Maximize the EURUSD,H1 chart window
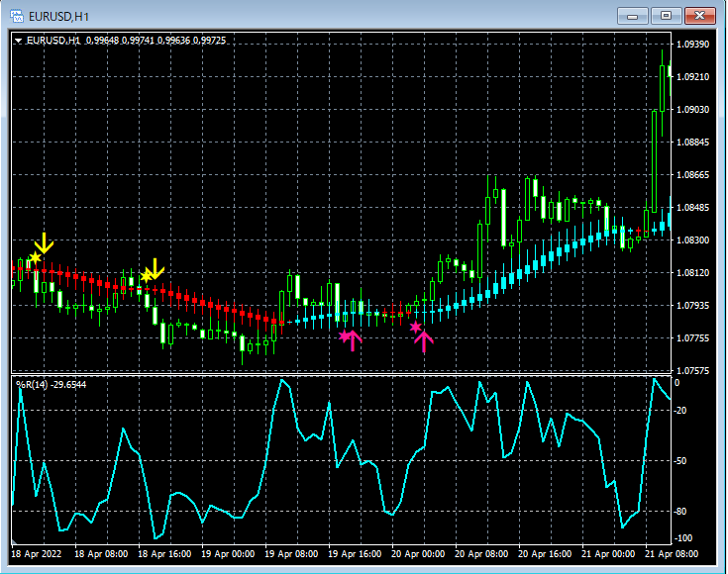Viewport: 728px width, 574px height. point(666,16)
